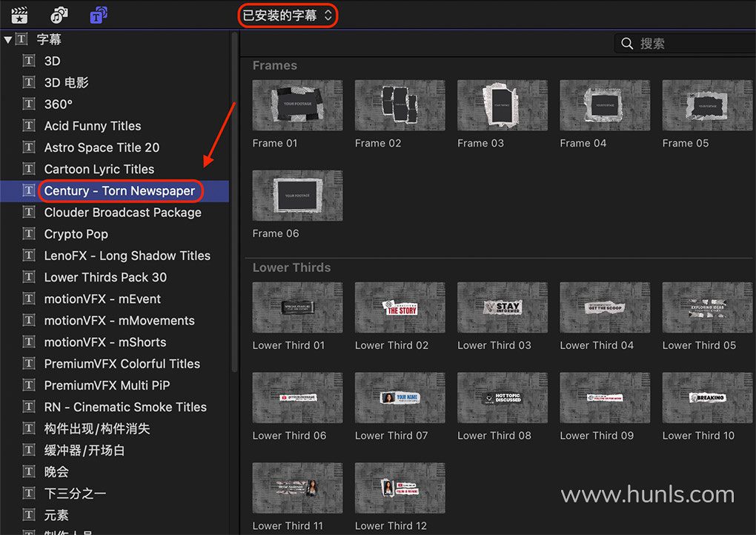Open motionVFX - mMovements category
This screenshot has height=535, width=756.
pyautogui.click(x=119, y=321)
